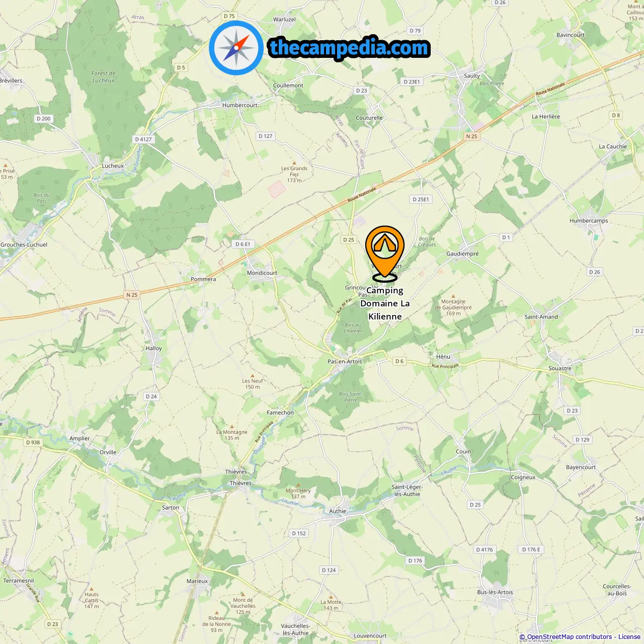Viewport: 644px width, 644px height.
Task: Click the blue compass logo icon
Action: 236,48
